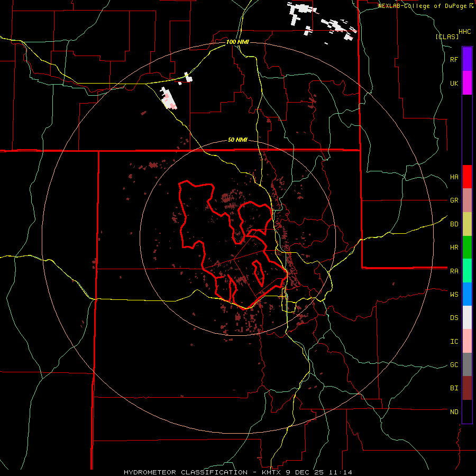Click the UK magenta legend swatch
Screen dimensions: 476x476
pos(467,83)
